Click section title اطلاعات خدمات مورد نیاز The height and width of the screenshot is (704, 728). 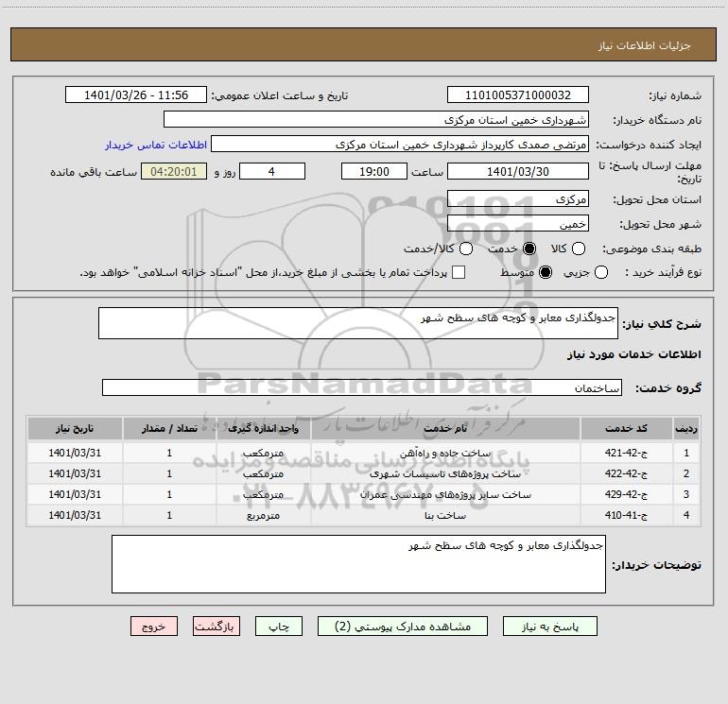(633, 354)
